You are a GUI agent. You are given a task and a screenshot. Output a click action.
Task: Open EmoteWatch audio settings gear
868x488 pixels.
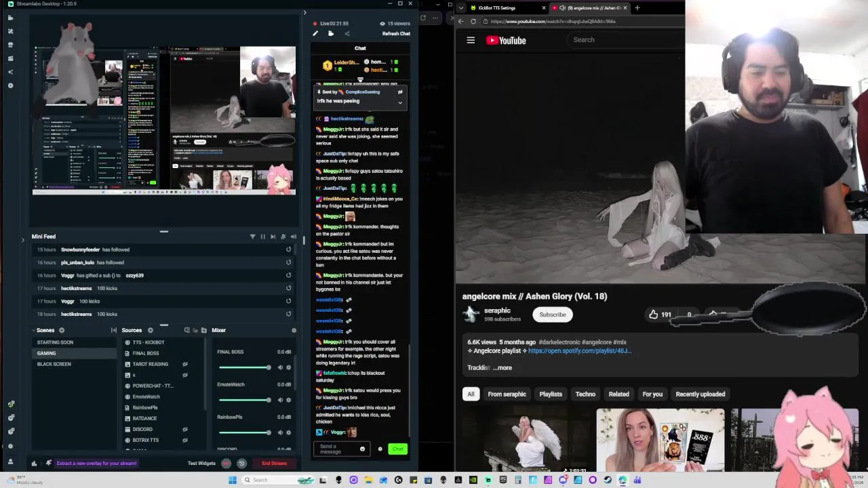click(288, 400)
